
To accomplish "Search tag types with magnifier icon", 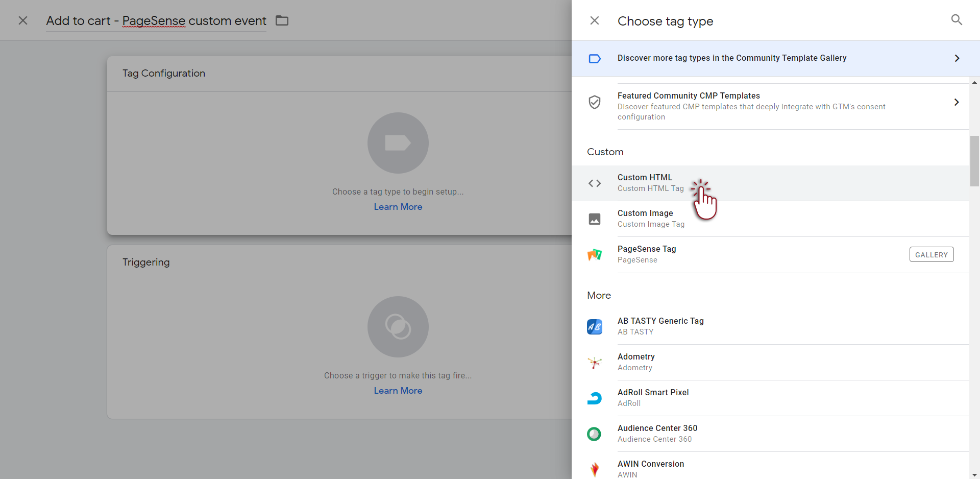I will pyautogui.click(x=957, y=20).
